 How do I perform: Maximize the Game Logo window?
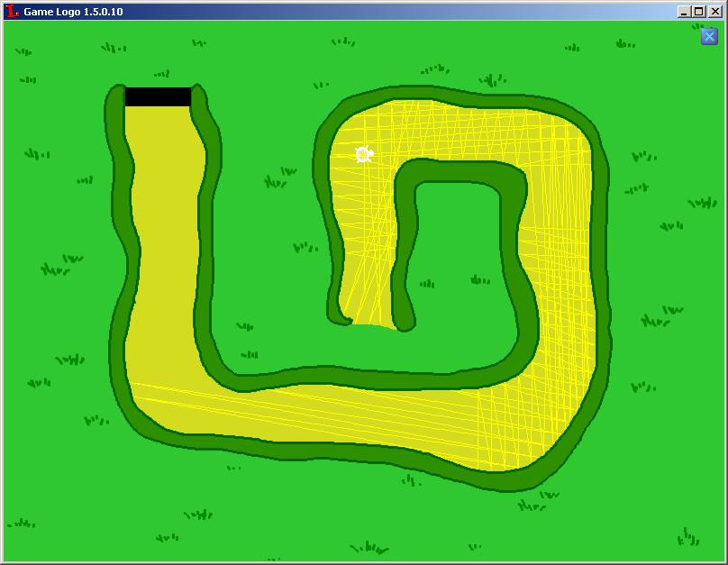click(x=698, y=12)
